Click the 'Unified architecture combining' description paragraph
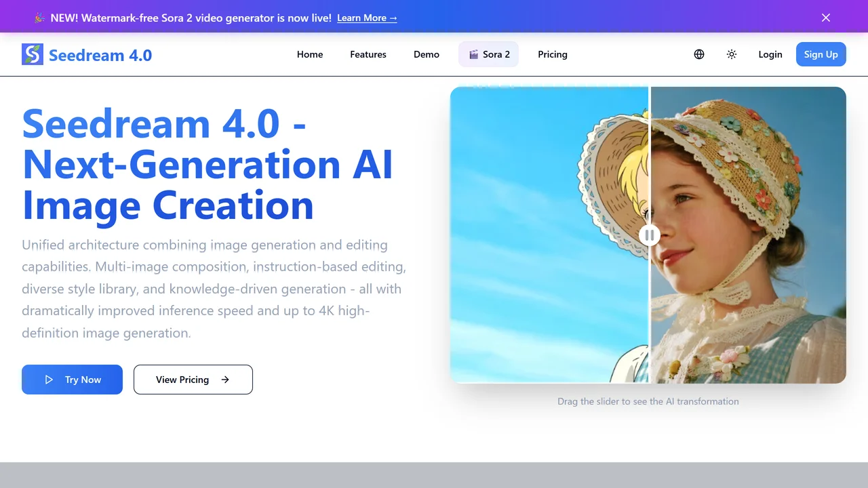 214,289
